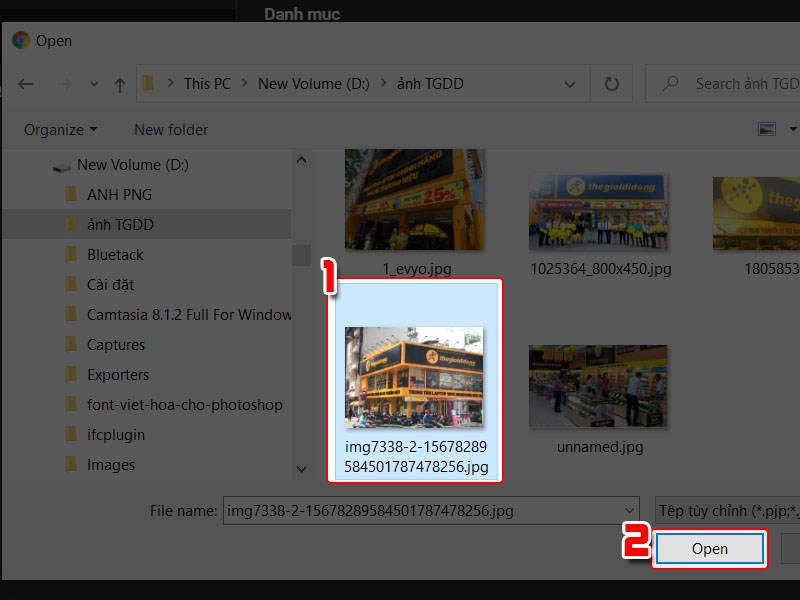The image size is (800, 600).
Task: Click the Images folder icon
Action: click(x=71, y=465)
